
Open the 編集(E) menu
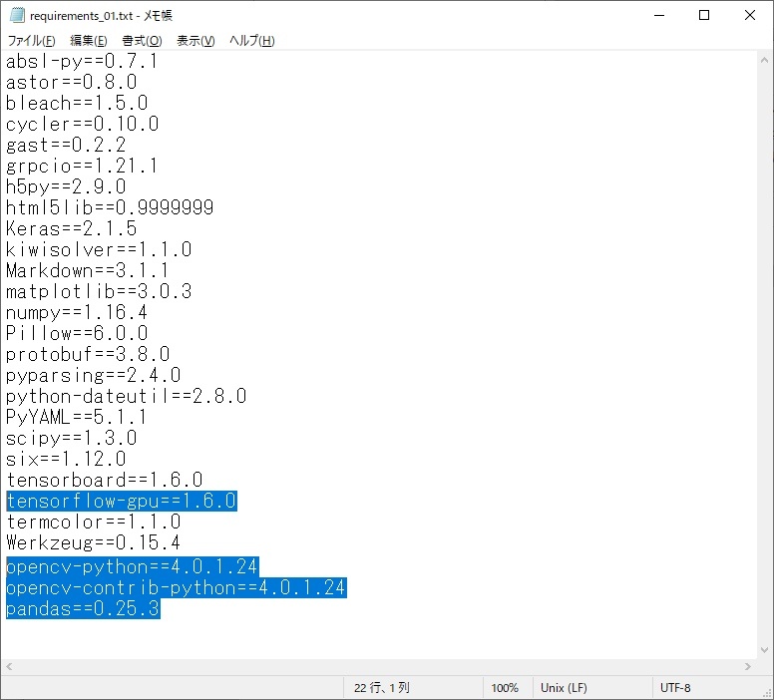click(89, 41)
